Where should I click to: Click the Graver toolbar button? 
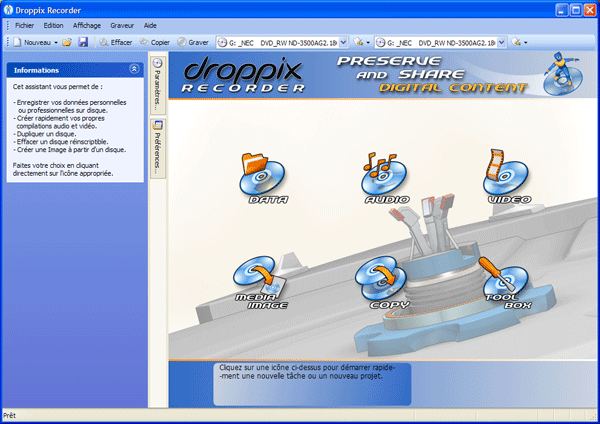point(193,42)
